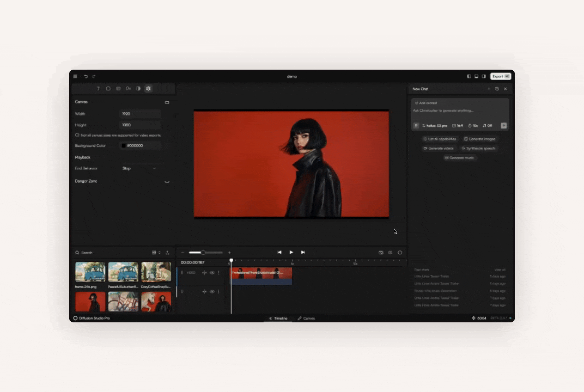Select the white horse media thumbnail
The height and width of the screenshot is (392, 584).
point(156,302)
